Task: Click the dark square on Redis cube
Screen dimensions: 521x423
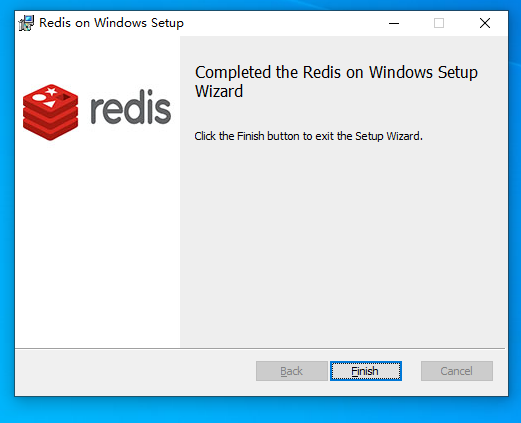Action: click(x=64, y=97)
